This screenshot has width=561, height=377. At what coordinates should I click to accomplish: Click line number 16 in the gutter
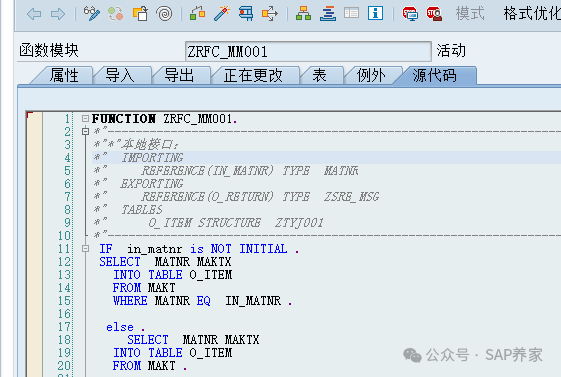coord(64,314)
